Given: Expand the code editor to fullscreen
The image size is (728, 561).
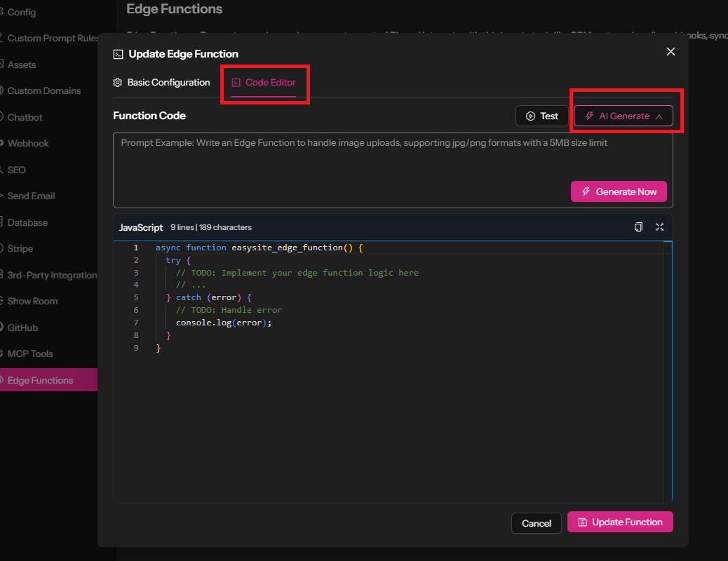Looking at the screenshot, I should (x=659, y=227).
